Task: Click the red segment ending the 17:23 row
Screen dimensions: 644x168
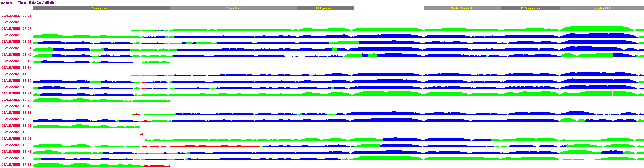Action: point(156,166)
